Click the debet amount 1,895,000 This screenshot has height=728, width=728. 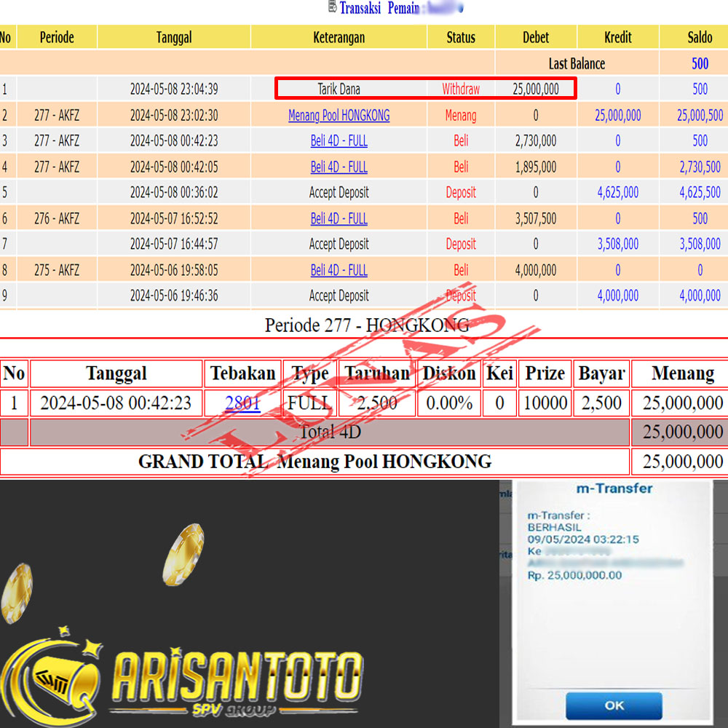point(536,167)
